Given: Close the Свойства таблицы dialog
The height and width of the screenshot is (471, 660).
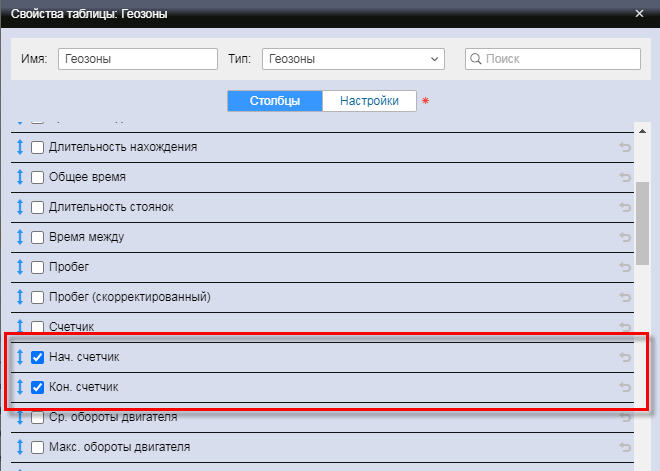Looking at the screenshot, I should (640, 14).
